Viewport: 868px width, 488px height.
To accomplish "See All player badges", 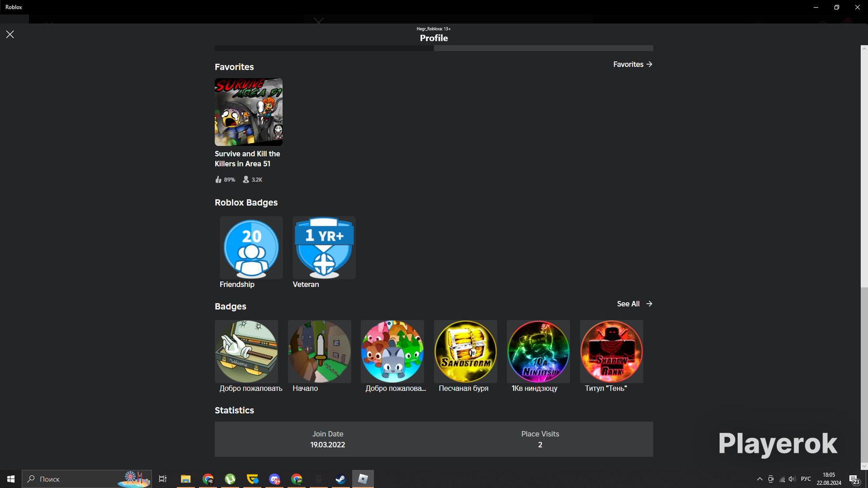I will point(635,304).
